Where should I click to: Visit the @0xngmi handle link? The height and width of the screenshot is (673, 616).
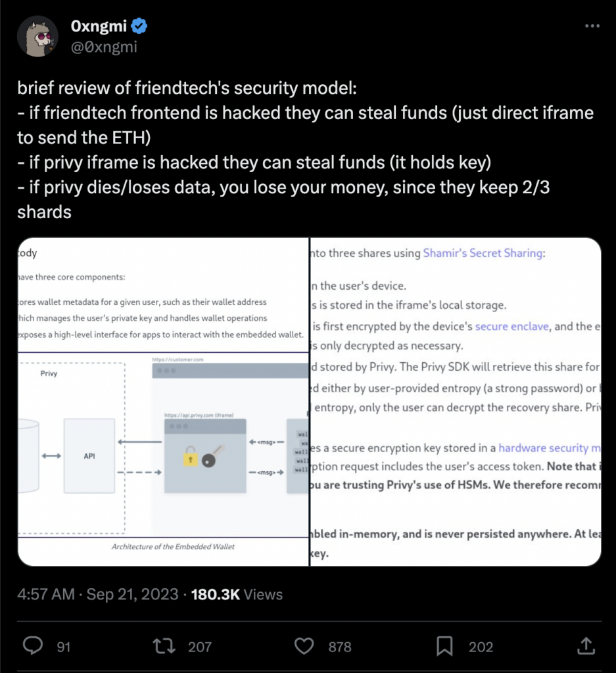104,47
